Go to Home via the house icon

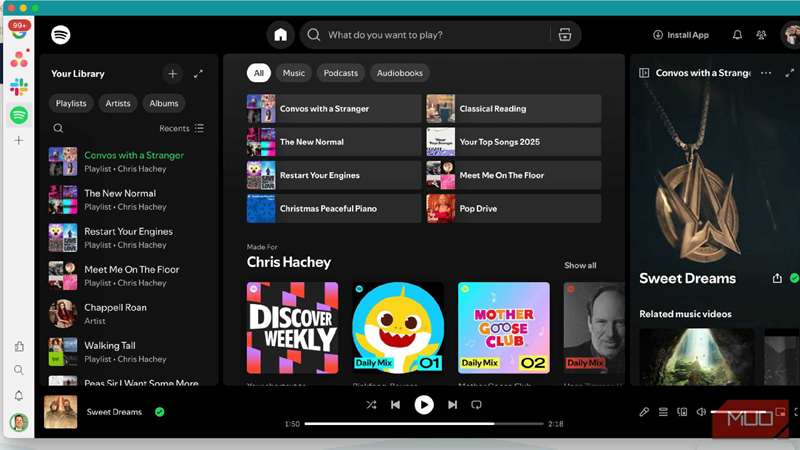coord(281,35)
